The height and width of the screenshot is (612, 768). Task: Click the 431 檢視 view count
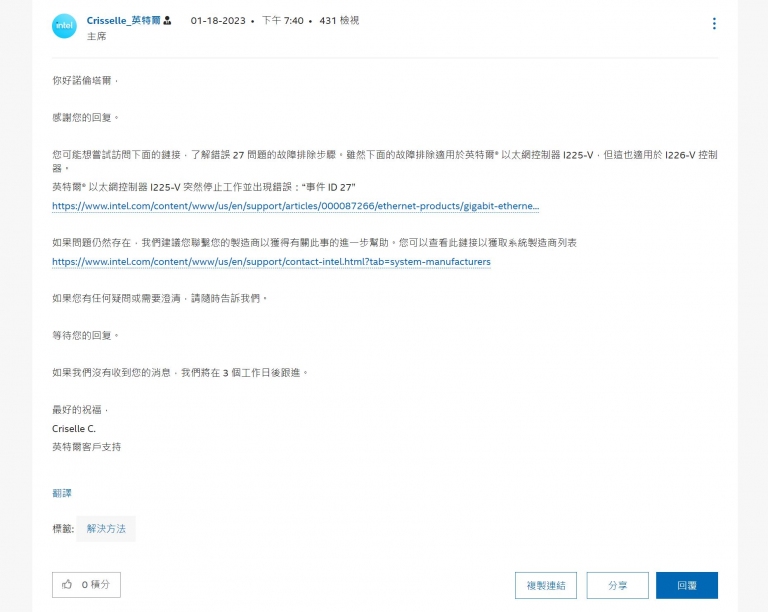(339, 21)
